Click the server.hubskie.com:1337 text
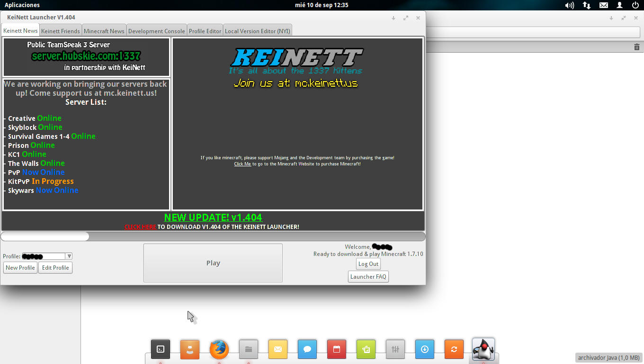The width and height of the screenshot is (644, 364). (86, 56)
